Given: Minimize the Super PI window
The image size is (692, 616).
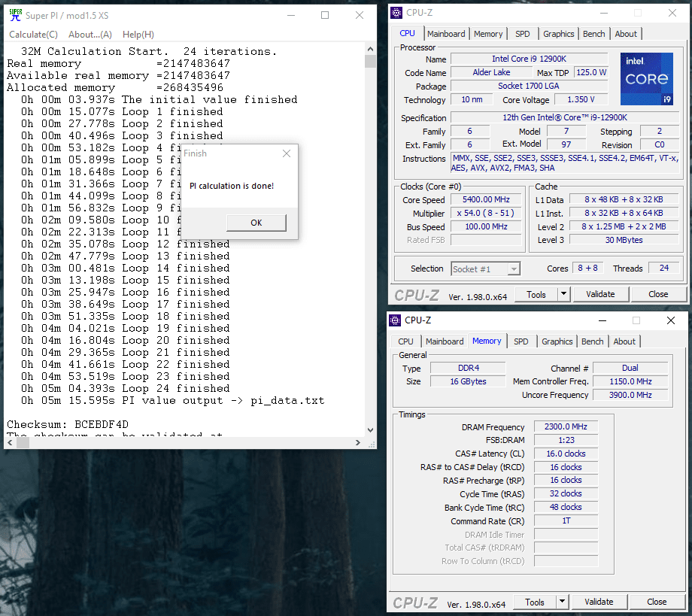Looking at the screenshot, I should coord(291,16).
